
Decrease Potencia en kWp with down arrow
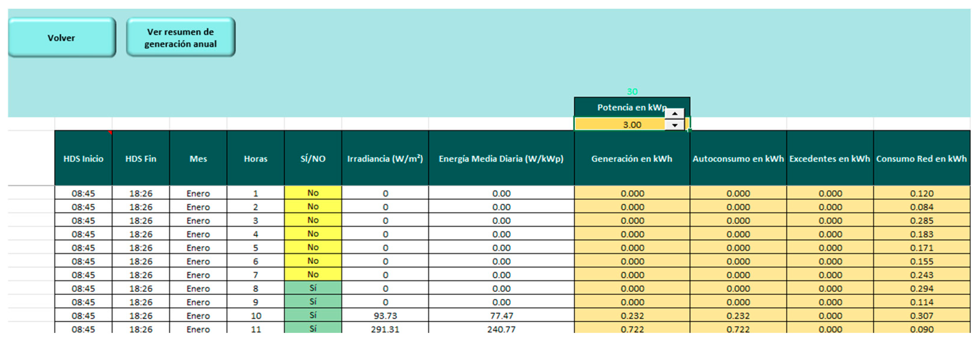[675, 125]
